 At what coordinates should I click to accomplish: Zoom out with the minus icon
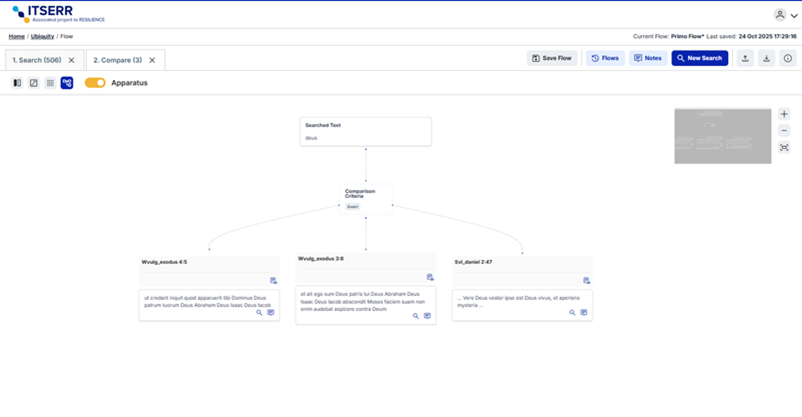coord(784,131)
